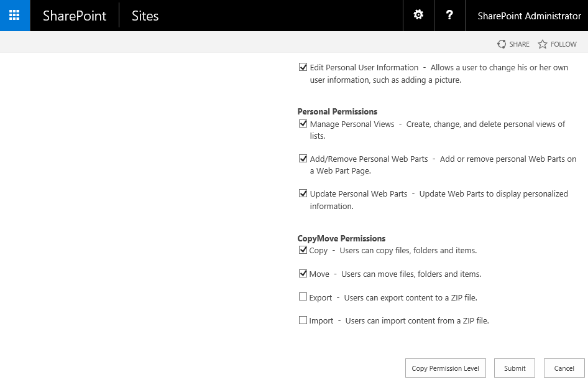
Task: Open the app launcher waffle icon
Action: pos(15,16)
